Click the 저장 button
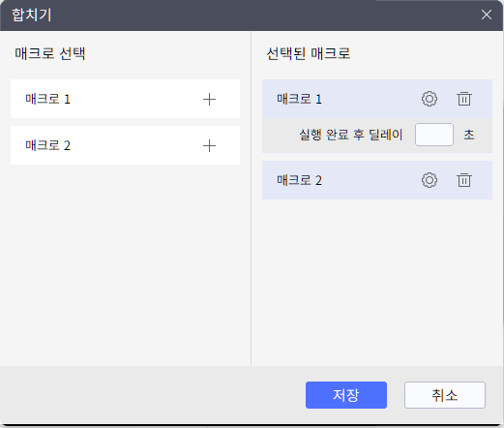This screenshot has width=504, height=428. pos(346,395)
